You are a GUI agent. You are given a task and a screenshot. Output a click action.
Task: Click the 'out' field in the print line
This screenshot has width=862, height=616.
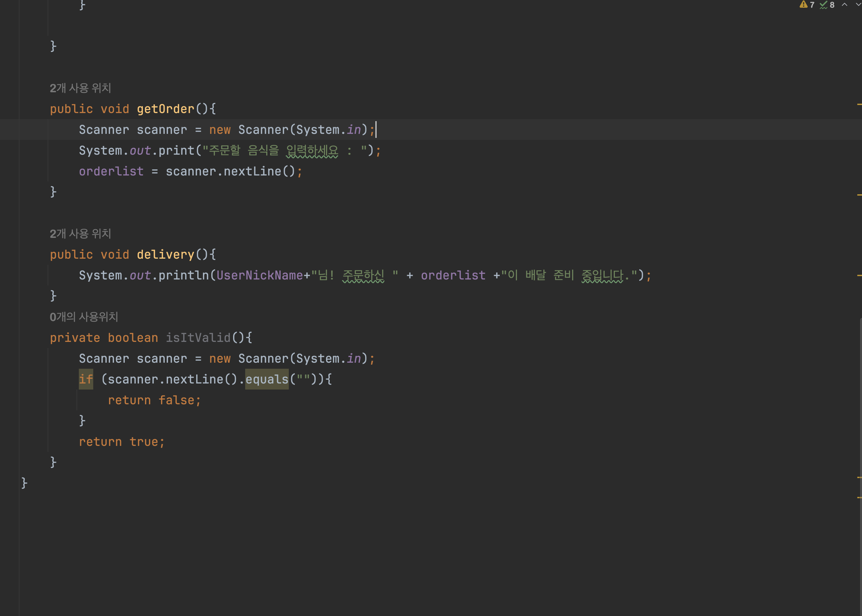click(140, 151)
